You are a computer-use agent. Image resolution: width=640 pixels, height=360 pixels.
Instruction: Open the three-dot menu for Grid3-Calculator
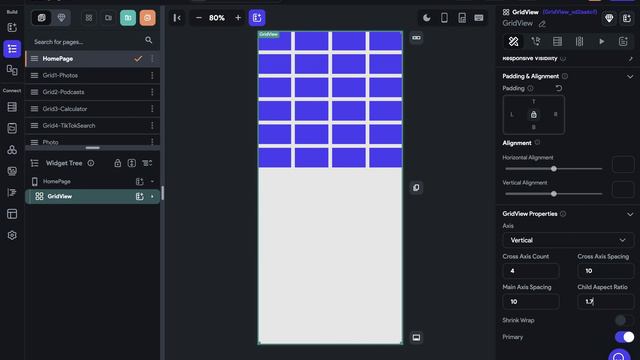click(x=152, y=109)
